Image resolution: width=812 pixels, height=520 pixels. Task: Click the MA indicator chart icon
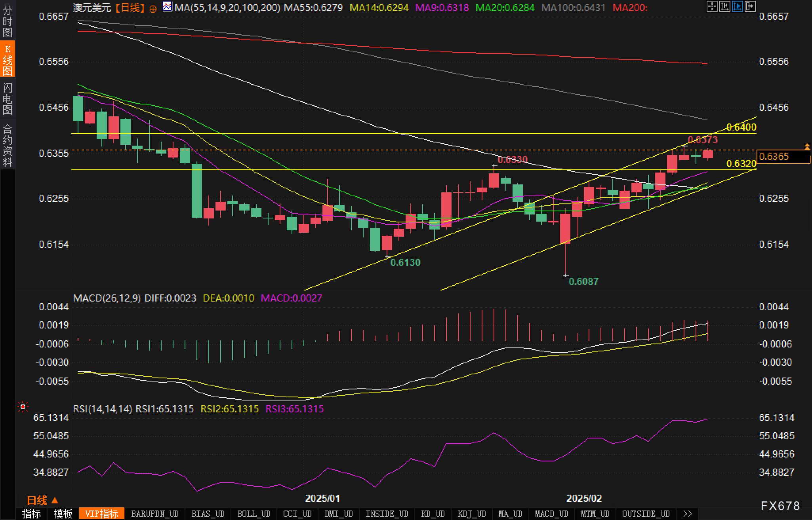click(x=168, y=7)
